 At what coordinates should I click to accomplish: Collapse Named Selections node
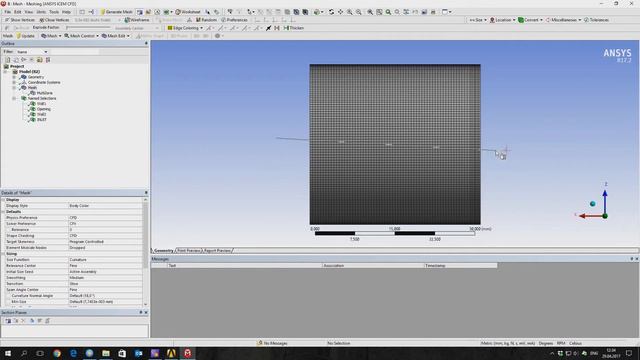tap(14, 98)
